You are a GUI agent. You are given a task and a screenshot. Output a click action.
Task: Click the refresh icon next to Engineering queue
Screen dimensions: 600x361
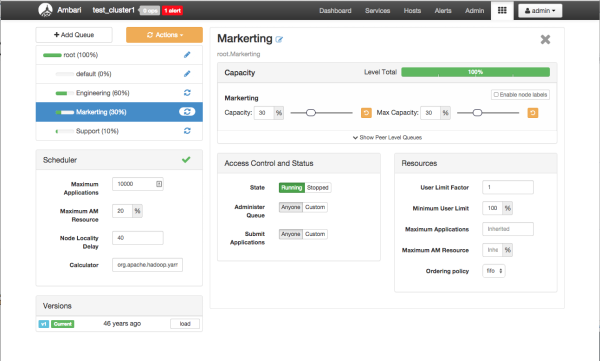click(x=187, y=93)
